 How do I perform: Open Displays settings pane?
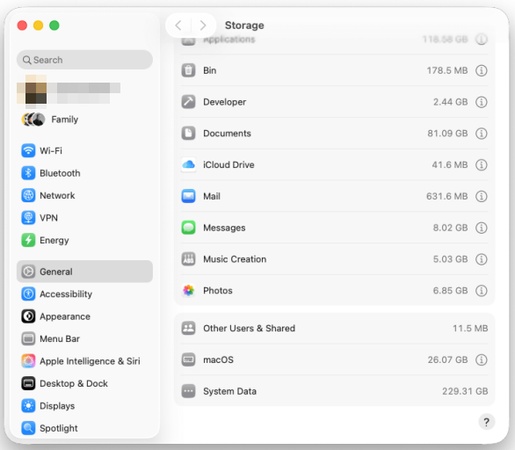pos(85,406)
